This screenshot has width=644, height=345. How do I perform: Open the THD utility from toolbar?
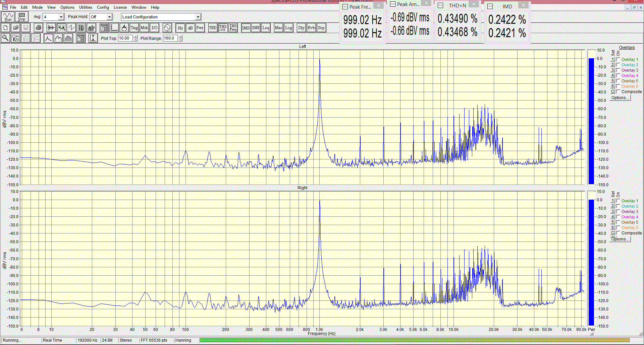coord(212,28)
